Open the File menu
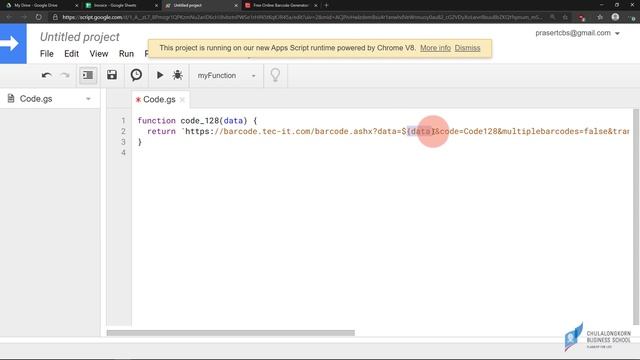 click(x=47, y=54)
